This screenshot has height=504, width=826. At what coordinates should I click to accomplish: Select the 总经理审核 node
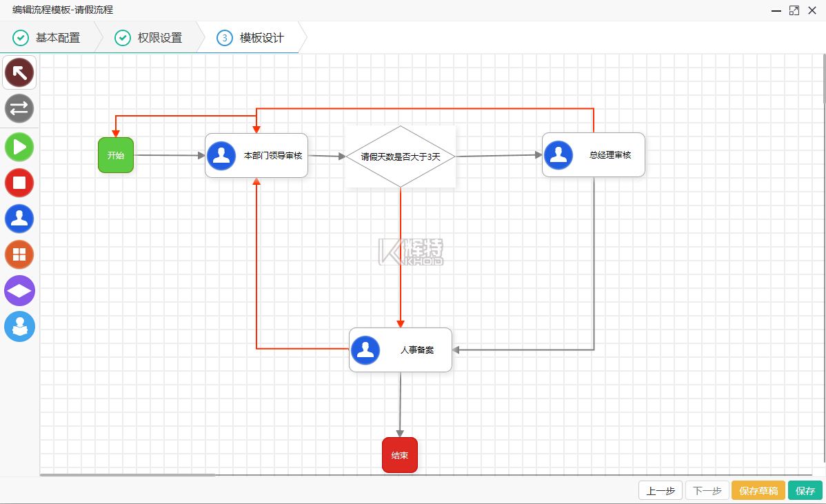(x=593, y=155)
